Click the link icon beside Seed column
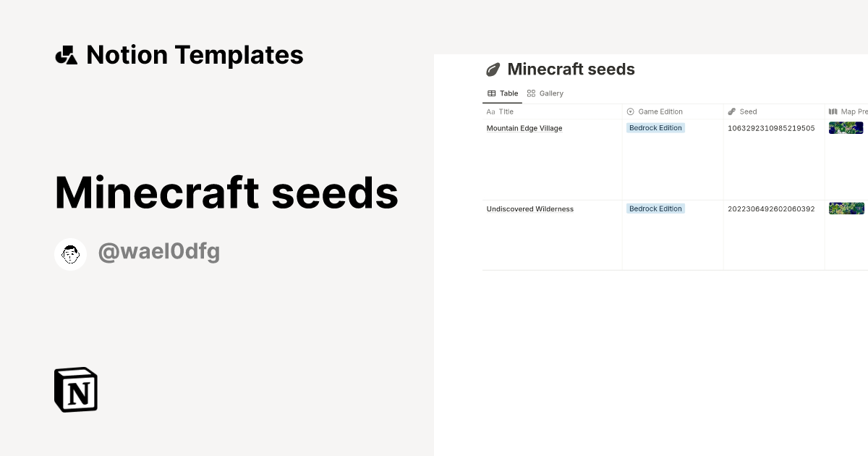 (x=732, y=111)
